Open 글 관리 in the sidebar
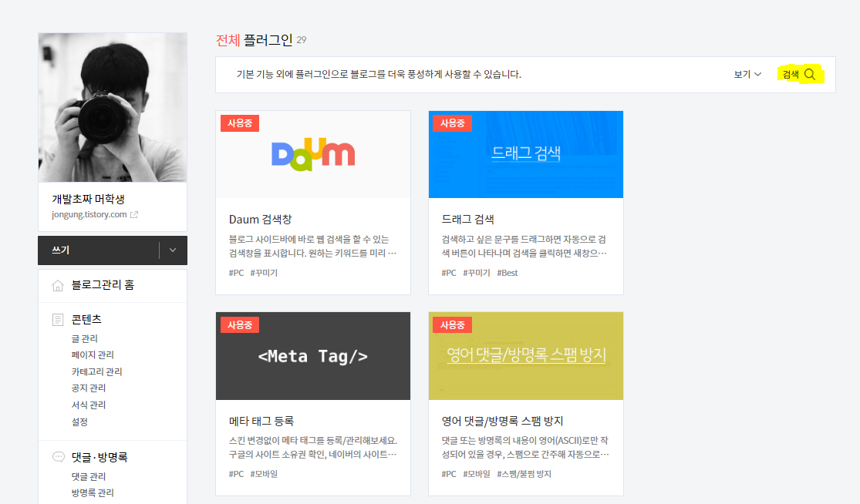Image resolution: width=860 pixels, height=504 pixels. pos(85,338)
